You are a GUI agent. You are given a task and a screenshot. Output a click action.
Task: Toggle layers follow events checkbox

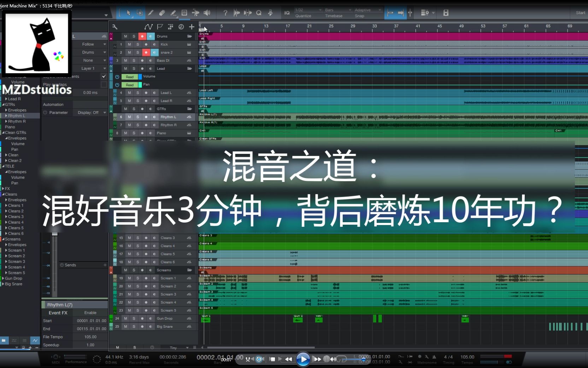pos(104,76)
